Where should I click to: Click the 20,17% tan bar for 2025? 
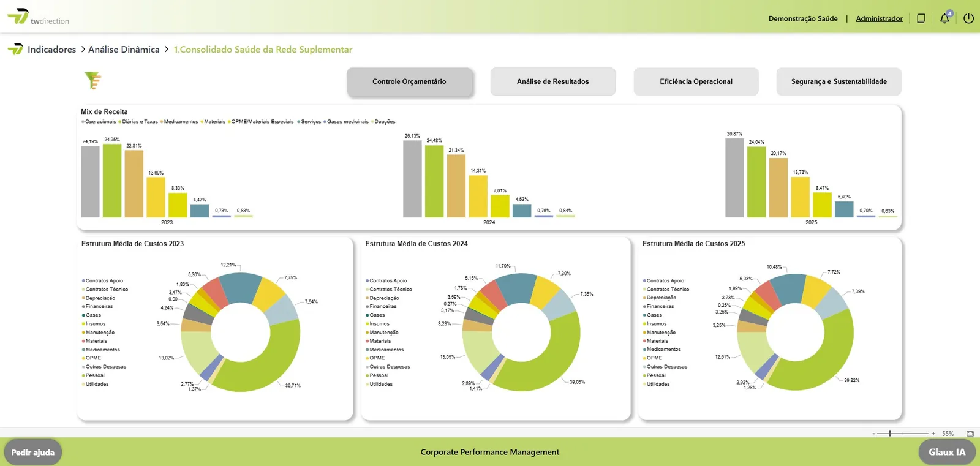(x=778, y=187)
